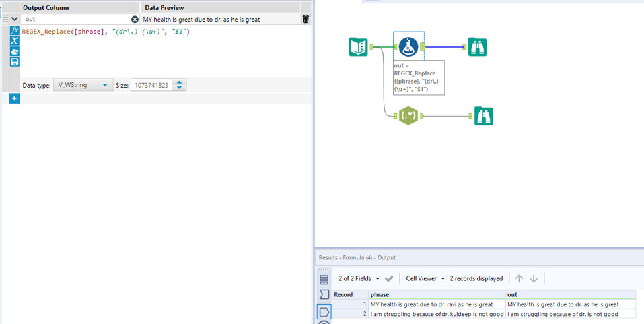Select the Text Input tool on canvas

[358, 46]
